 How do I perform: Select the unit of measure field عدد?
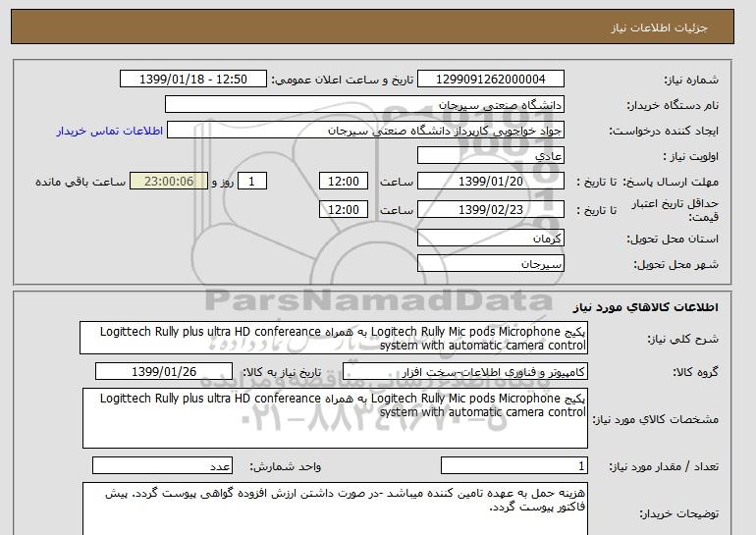(x=162, y=466)
